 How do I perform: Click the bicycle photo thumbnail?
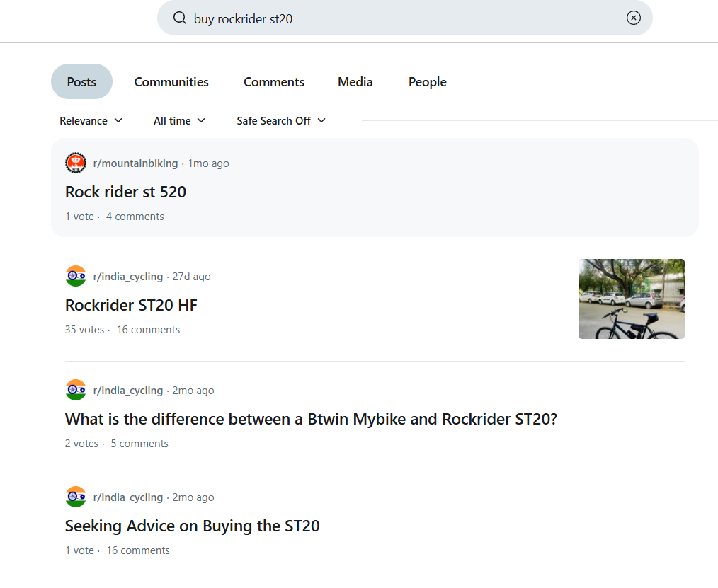click(631, 299)
